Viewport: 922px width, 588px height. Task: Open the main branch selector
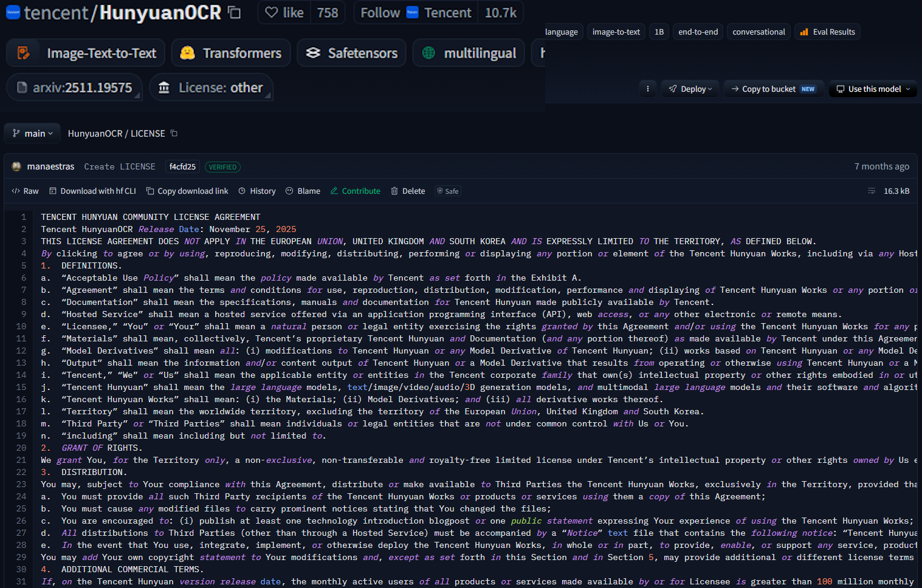(32, 133)
